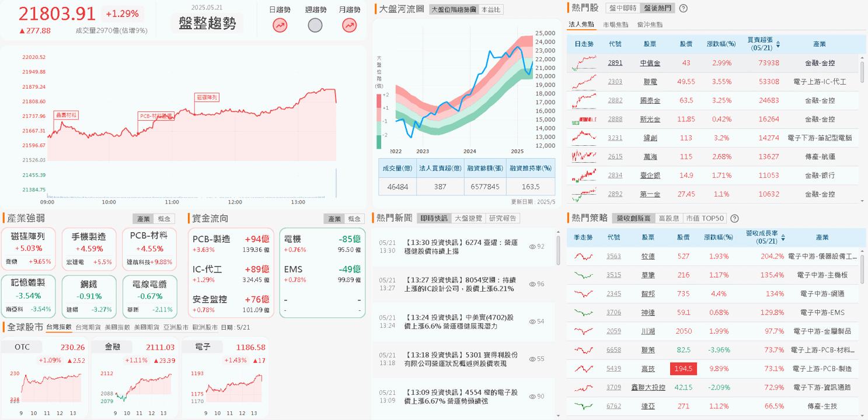Open the 磁碟陣列 +5.03% industry card

tap(27, 249)
